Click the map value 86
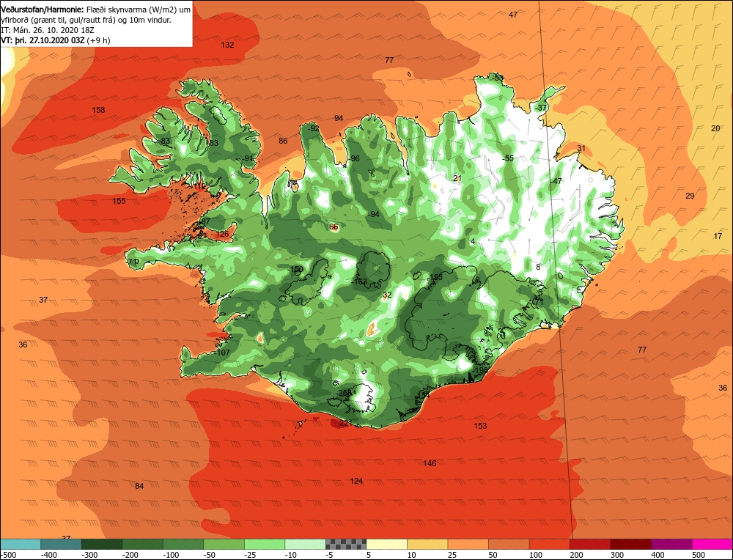Screen dimensions: 733x560 coord(283,141)
